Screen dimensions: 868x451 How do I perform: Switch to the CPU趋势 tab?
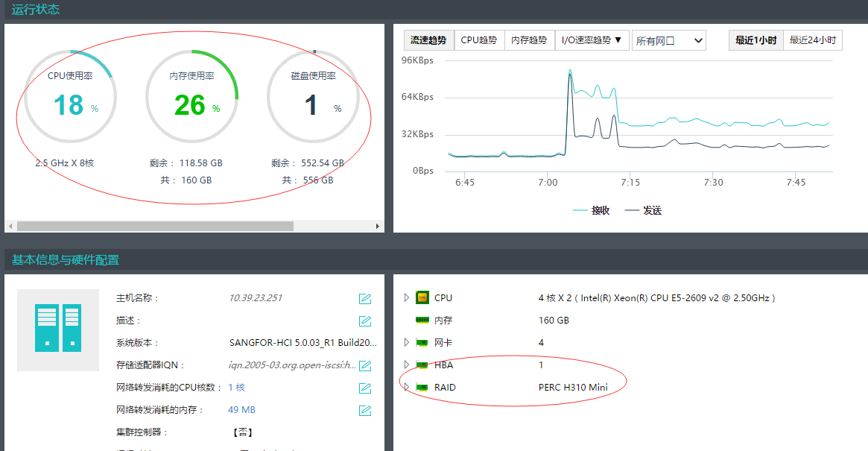click(x=478, y=40)
